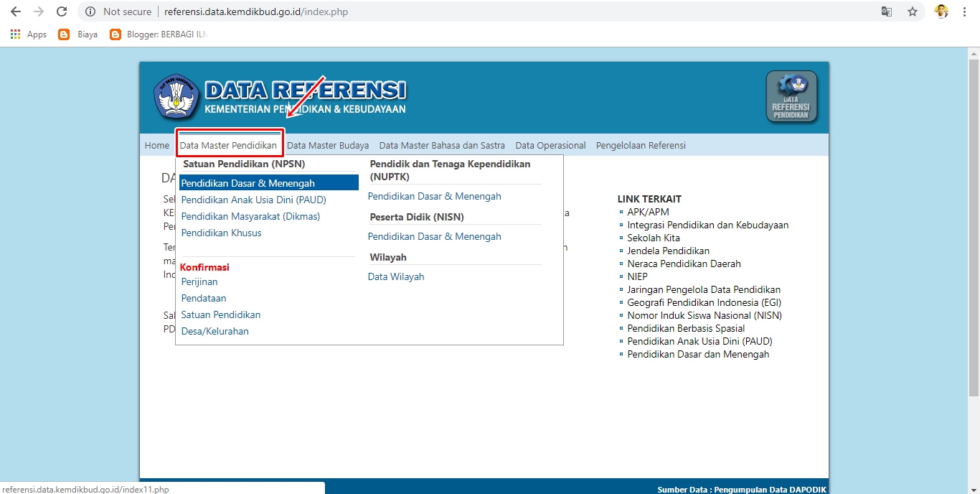Click the Data Referensi Pendidikan badge

[791, 95]
